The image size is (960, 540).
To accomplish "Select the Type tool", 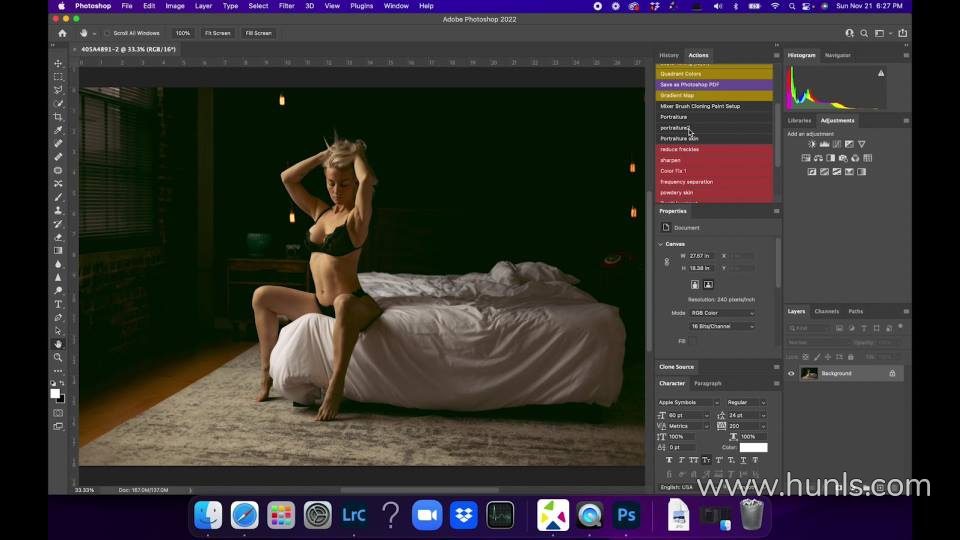I will tap(58, 304).
